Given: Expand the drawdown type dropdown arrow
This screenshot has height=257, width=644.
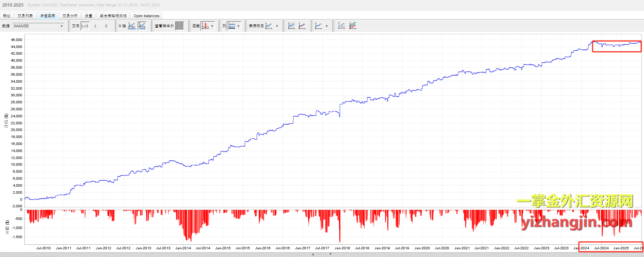Looking at the screenshot, I should click(212, 26).
